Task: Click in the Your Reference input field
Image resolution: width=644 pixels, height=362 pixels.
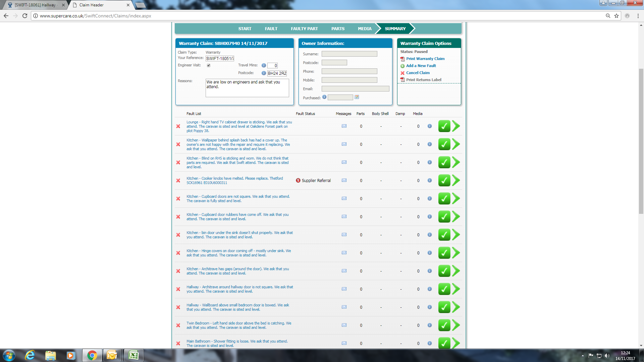Action: tap(220, 59)
